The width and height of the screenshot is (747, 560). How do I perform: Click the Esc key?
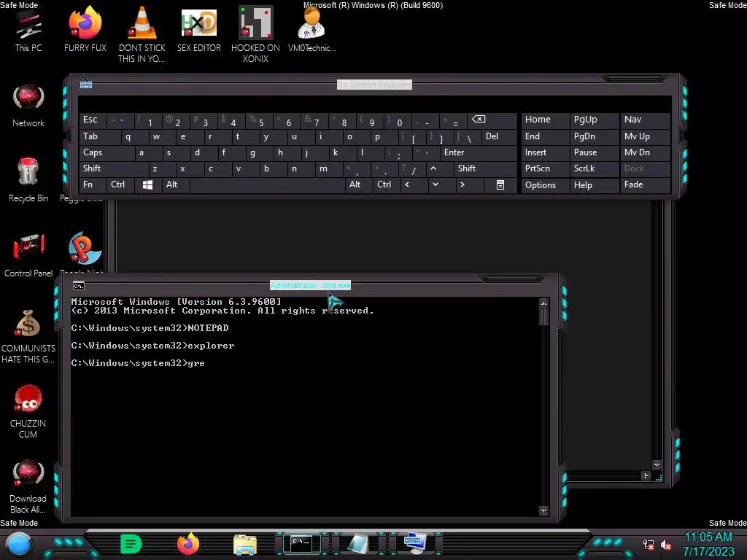pos(93,120)
